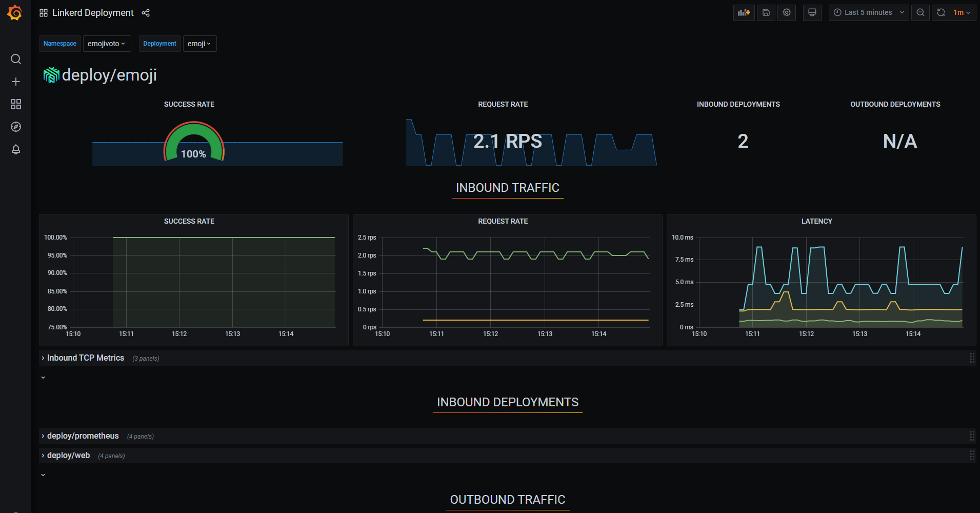This screenshot has height=513, width=980.
Task: Click the INBOUND DEPLOYMENTS section heading
Action: pyautogui.click(x=508, y=402)
